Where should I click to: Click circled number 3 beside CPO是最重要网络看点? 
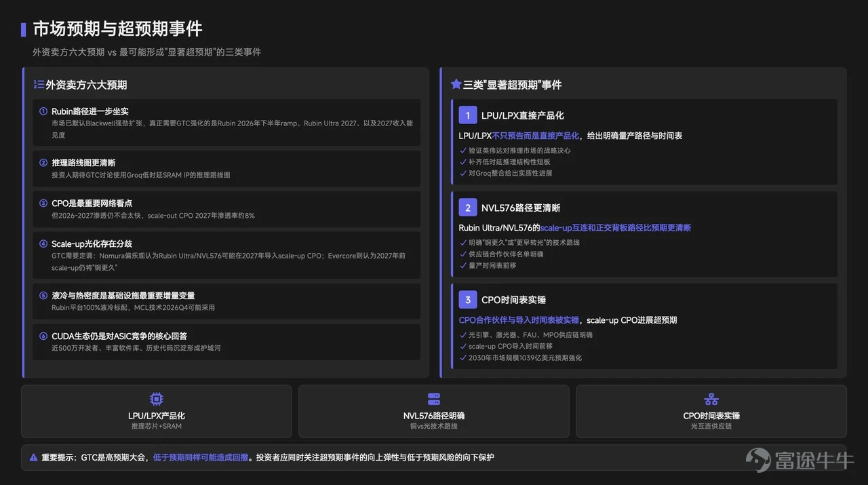(43, 203)
